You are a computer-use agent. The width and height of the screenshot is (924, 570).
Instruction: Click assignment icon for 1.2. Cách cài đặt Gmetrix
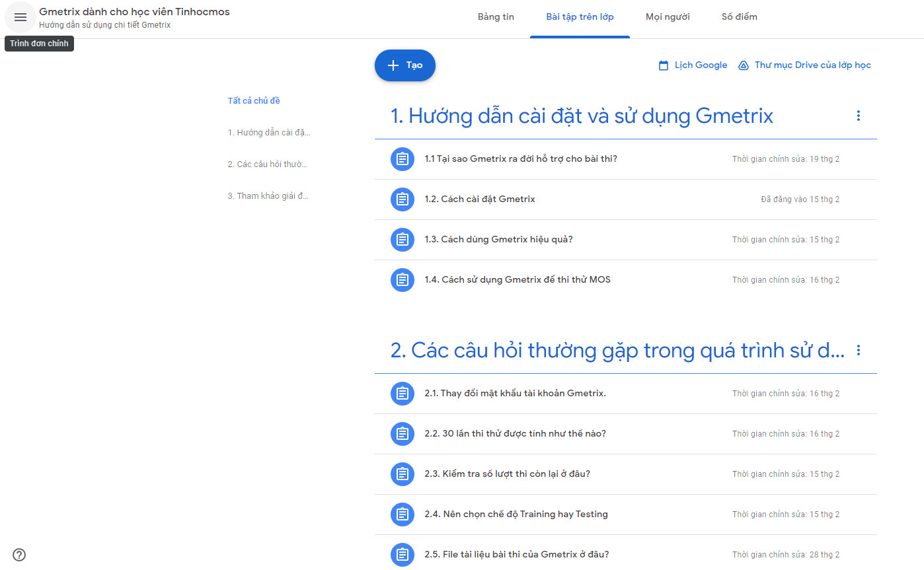[403, 199]
